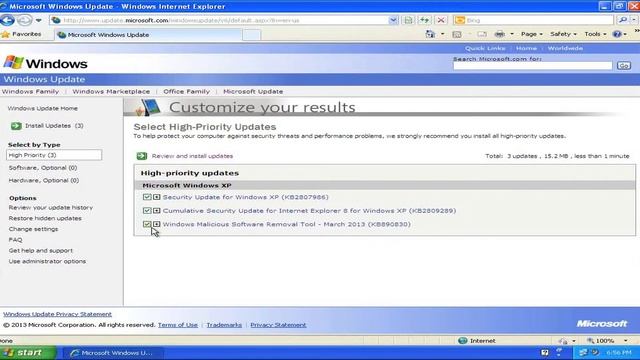Refresh the page with the green arrows icon
Viewport: 640px width, 360px height.
pos(424,20)
